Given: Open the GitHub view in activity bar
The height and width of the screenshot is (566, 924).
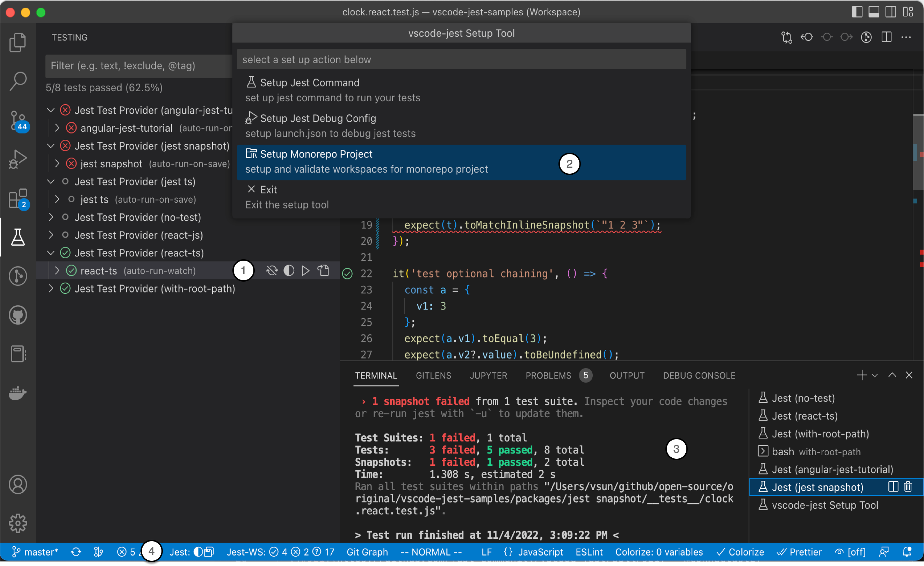Looking at the screenshot, I should click(x=17, y=315).
